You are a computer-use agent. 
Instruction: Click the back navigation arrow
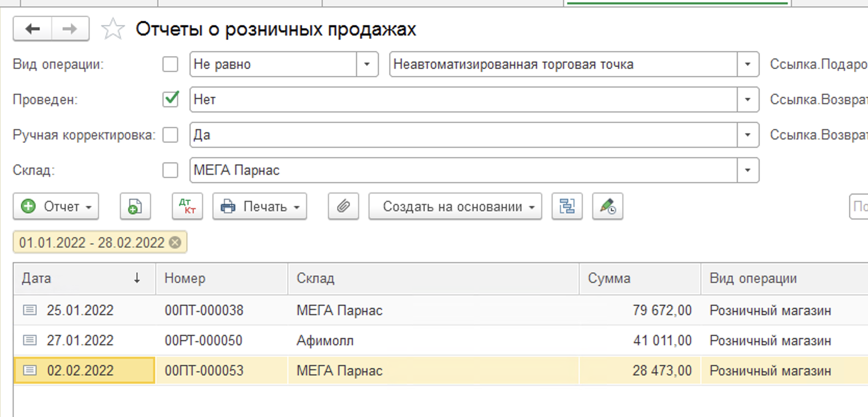(x=32, y=29)
